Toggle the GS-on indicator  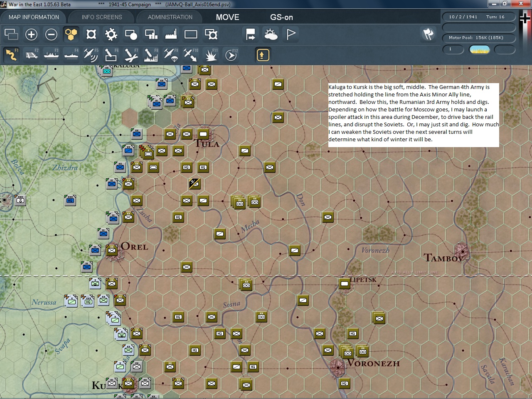point(281,17)
